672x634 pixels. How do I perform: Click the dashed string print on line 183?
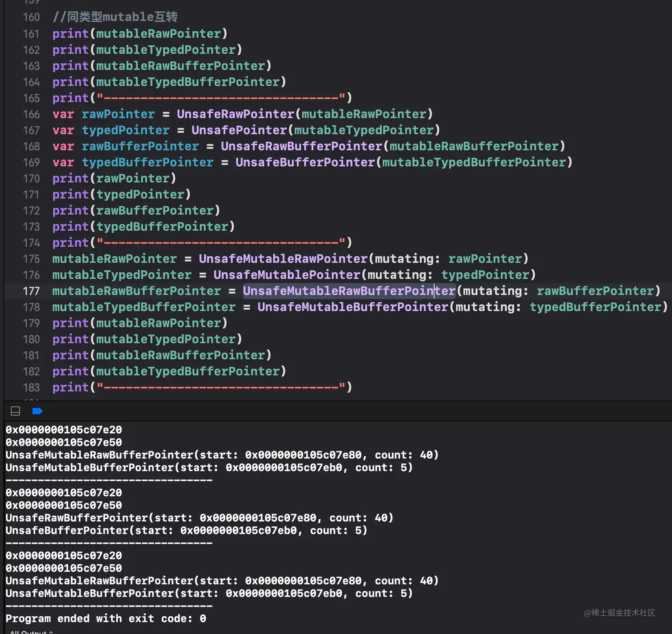coord(202,387)
